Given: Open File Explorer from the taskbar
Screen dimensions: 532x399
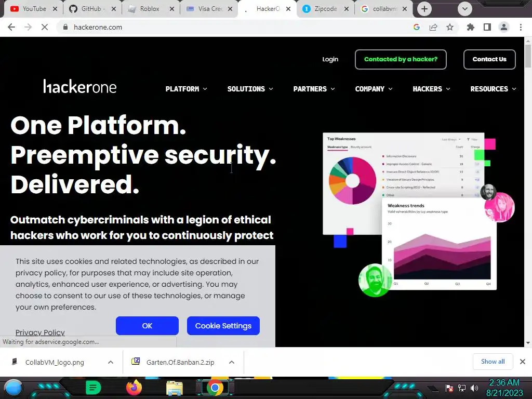Looking at the screenshot, I should [175, 389].
